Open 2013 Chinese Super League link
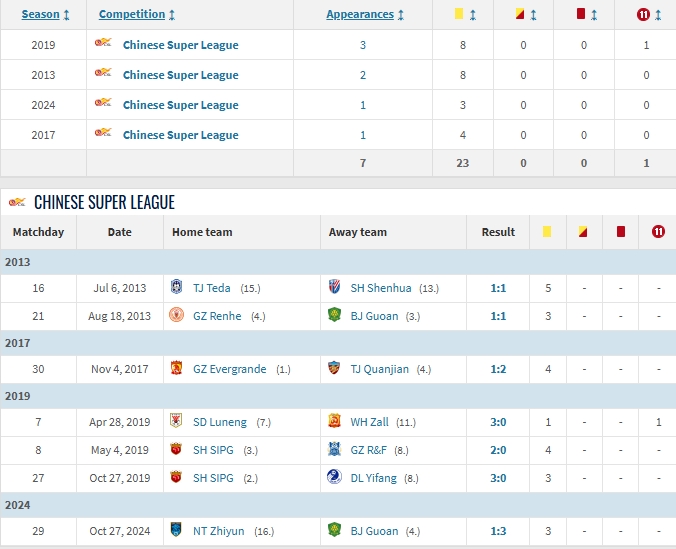This screenshot has width=676, height=549. [x=180, y=75]
